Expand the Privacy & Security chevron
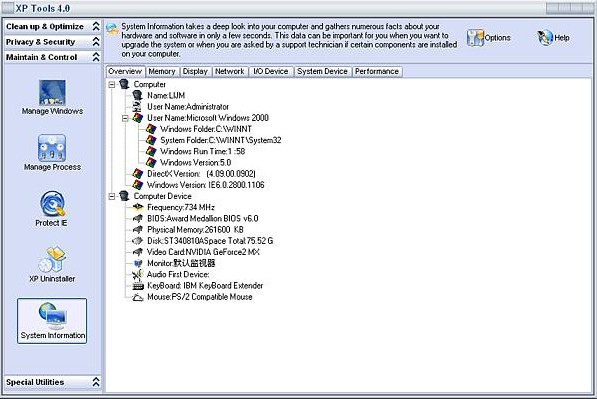The height and width of the screenshot is (399, 597). click(x=96, y=41)
